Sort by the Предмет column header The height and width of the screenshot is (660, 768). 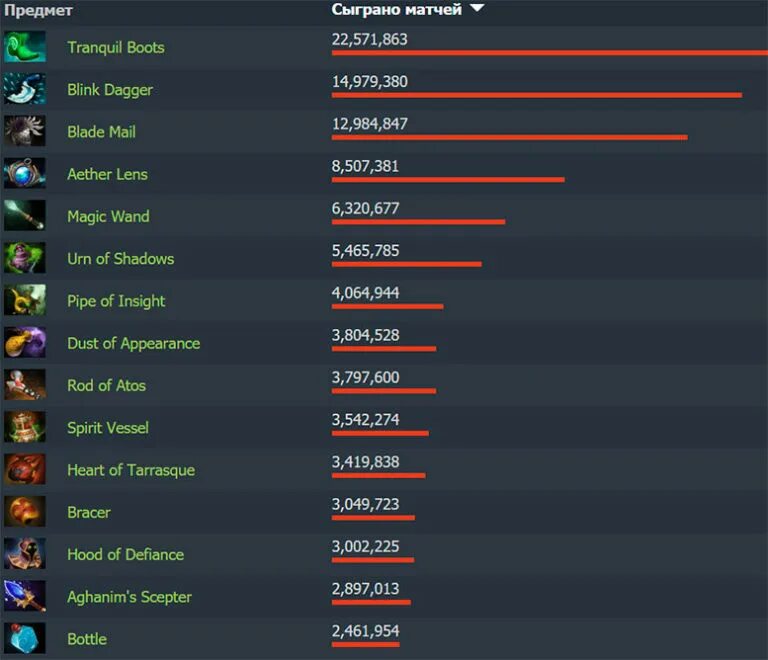point(38,10)
